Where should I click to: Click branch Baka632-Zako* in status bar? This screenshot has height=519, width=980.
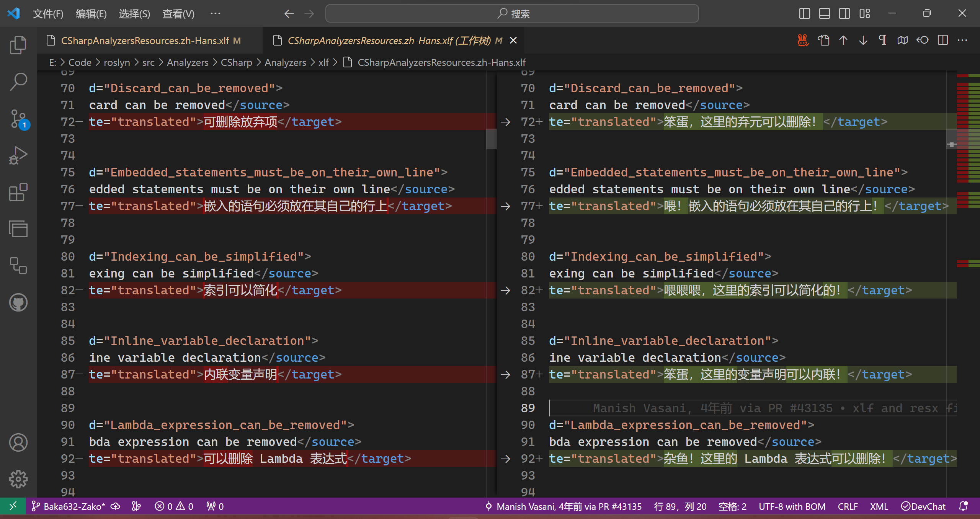pos(68,506)
